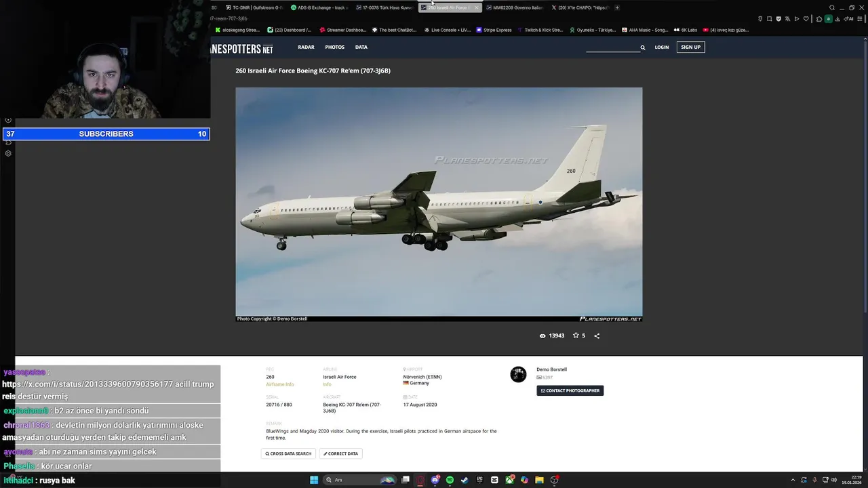Viewport: 868px width, 488px height.
Task: Click the CONTACT PHOTOGRAPHER button
Action: click(x=570, y=390)
